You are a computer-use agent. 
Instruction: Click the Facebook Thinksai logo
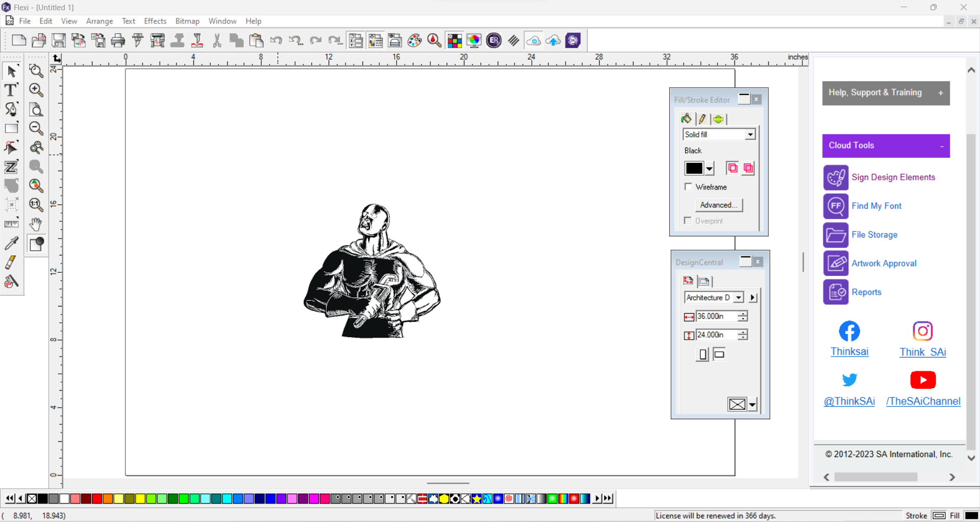click(849, 331)
